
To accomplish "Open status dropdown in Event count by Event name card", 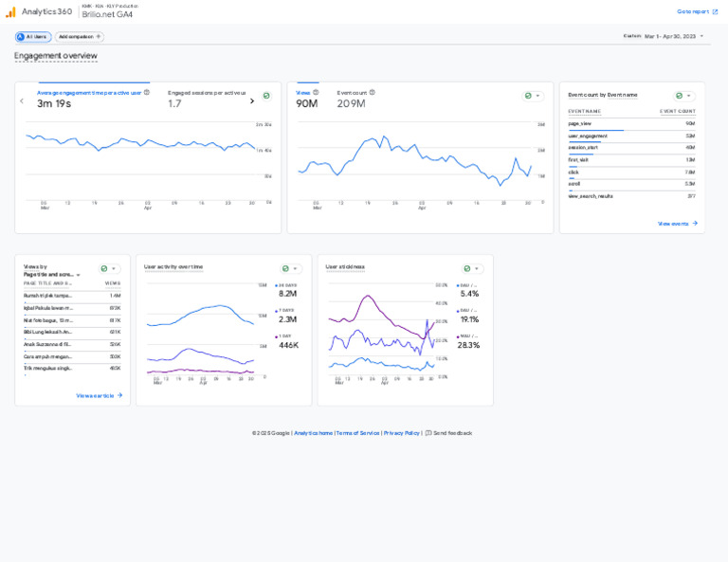I will coord(683,96).
